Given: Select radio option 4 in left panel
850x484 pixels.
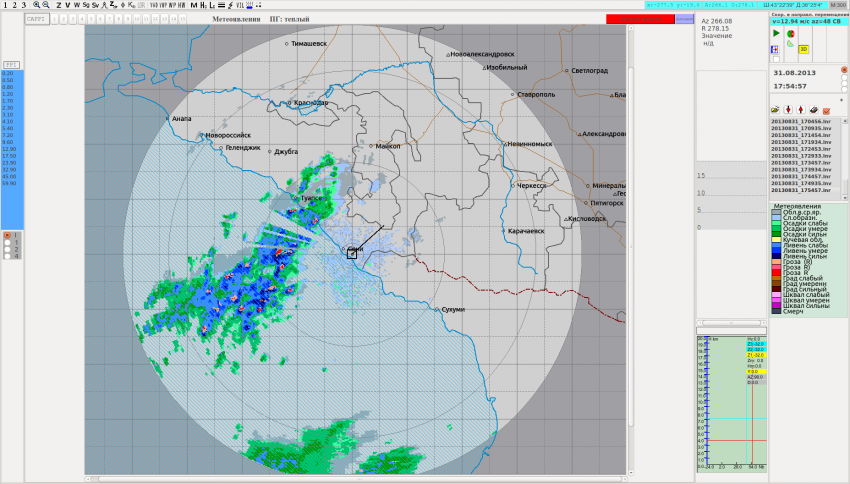Looking at the screenshot, I should 8,256.
